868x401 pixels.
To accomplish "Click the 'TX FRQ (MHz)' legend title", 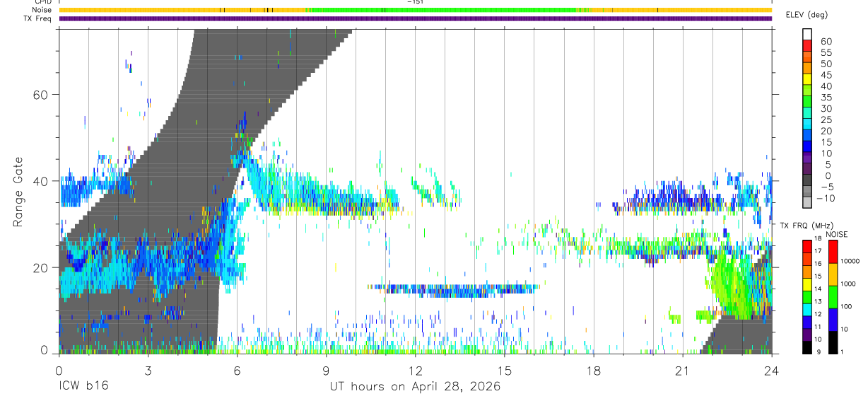I will tap(806, 225).
